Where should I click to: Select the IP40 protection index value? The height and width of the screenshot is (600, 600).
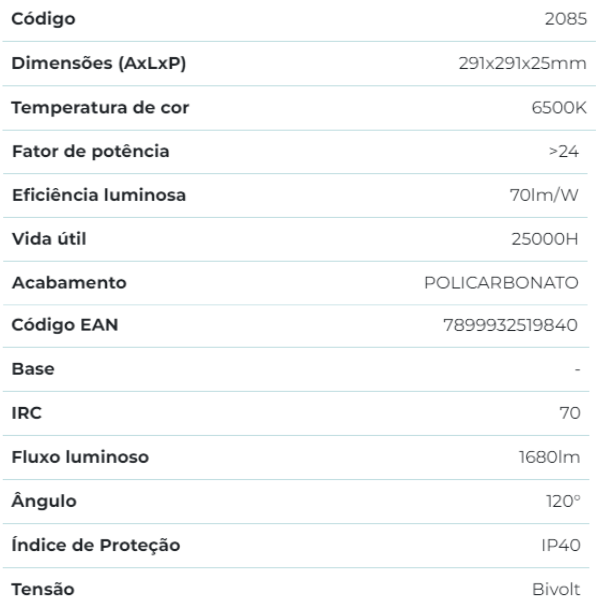[x=560, y=545]
